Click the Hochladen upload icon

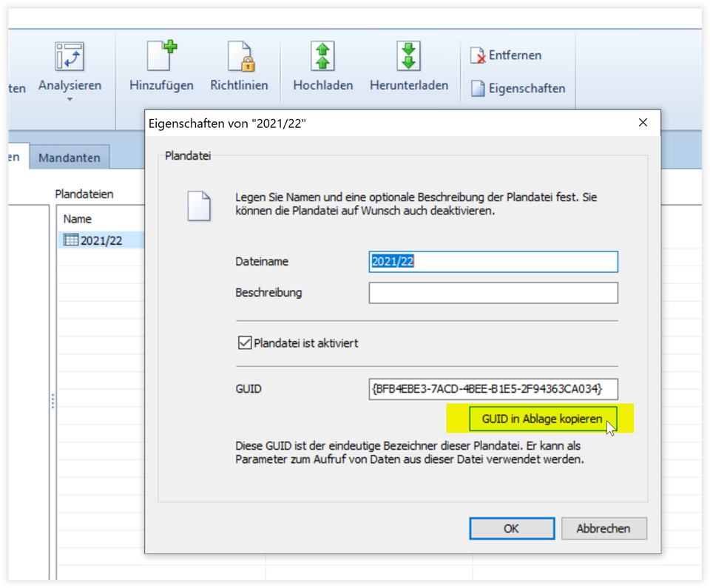(322, 57)
